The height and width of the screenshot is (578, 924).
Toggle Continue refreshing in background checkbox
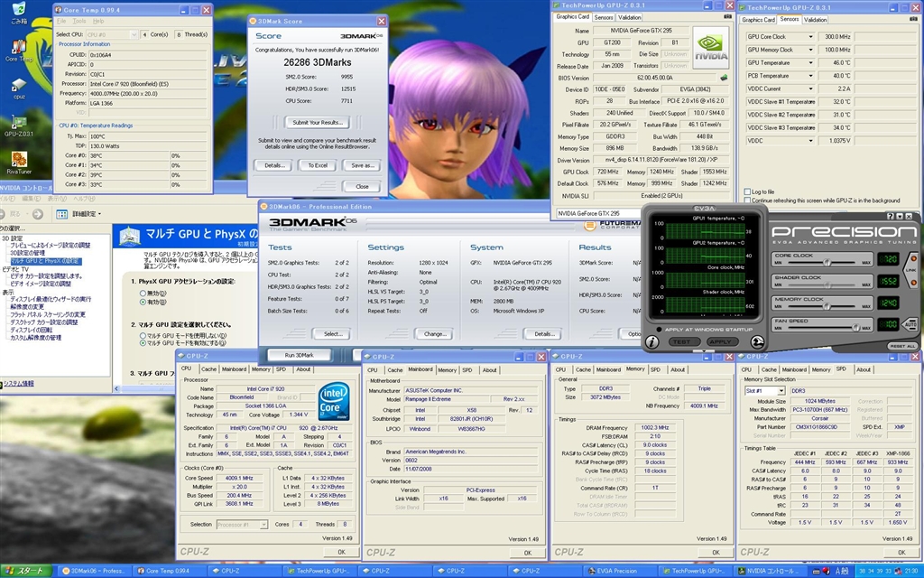coord(746,200)
